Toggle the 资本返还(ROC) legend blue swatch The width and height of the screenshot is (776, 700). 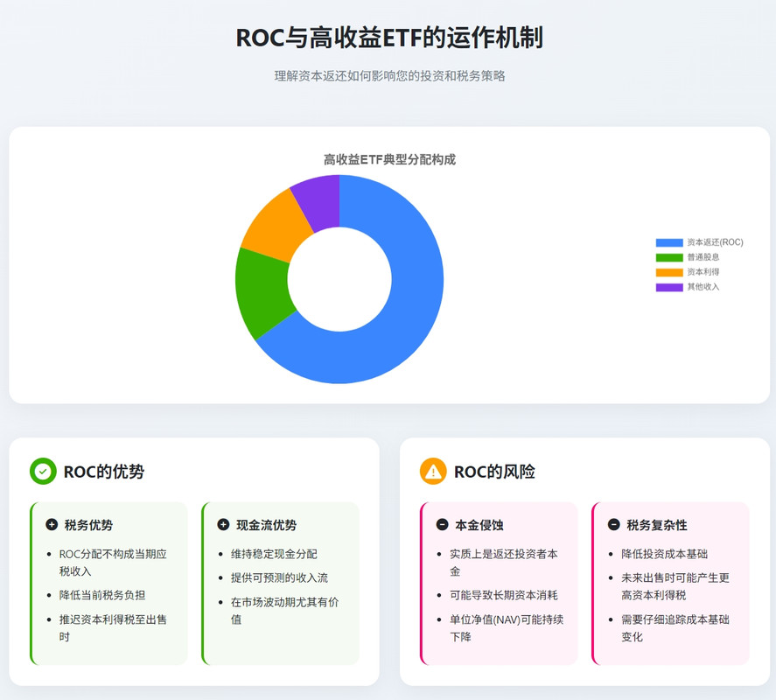click(x=669, y=242)
